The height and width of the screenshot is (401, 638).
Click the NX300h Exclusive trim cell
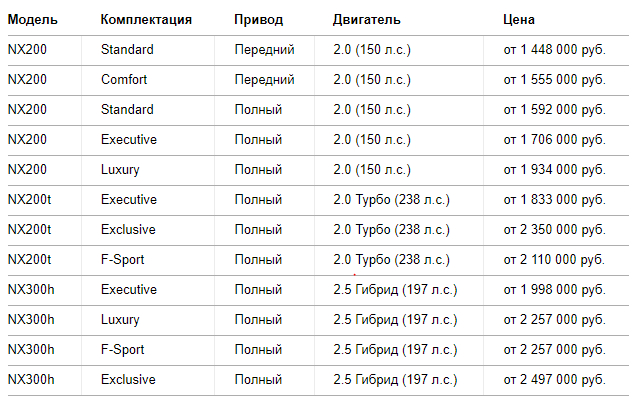pos(128,380)
